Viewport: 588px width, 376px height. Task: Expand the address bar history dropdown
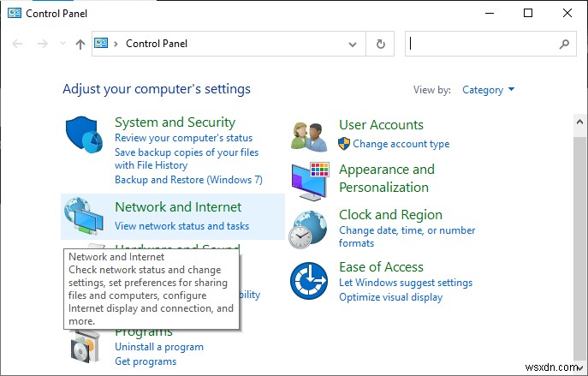pos(353,44)
